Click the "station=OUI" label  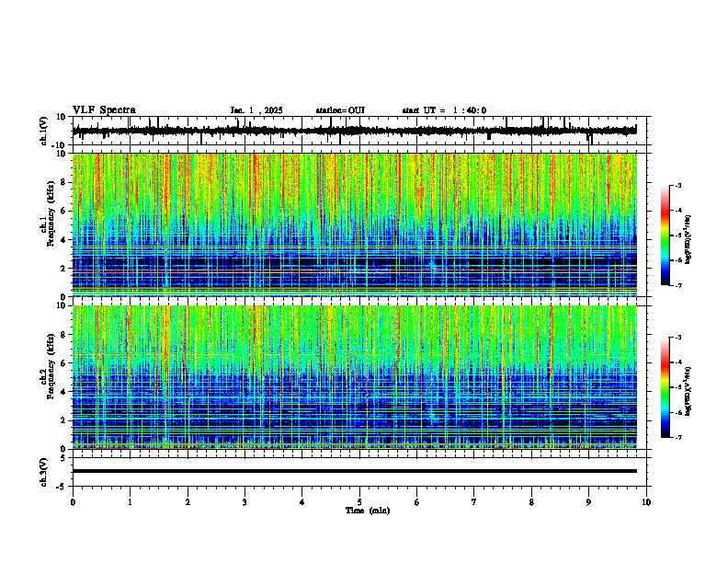340,110
